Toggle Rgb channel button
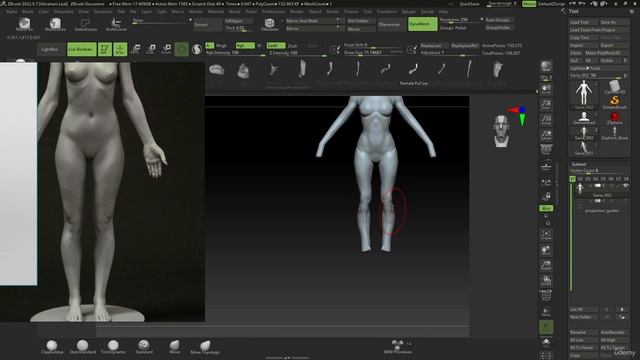Viewport: 640px width, 360px height. click(245, 45)
